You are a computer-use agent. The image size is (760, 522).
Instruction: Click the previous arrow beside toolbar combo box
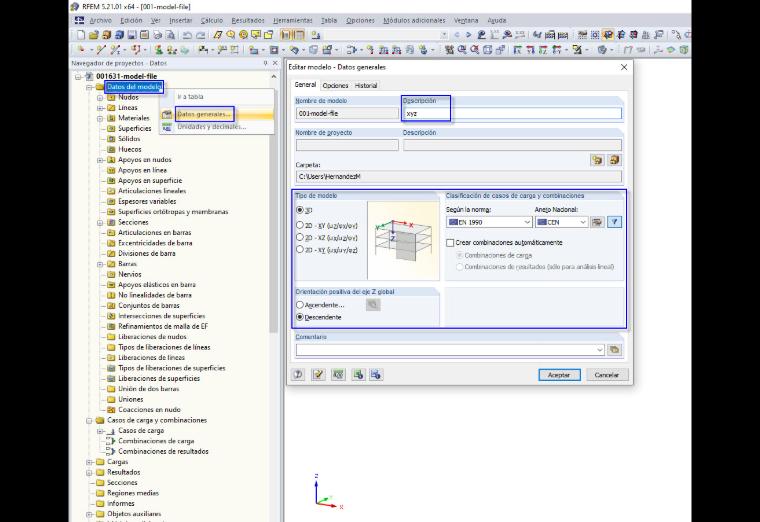(x=457, y=35)
